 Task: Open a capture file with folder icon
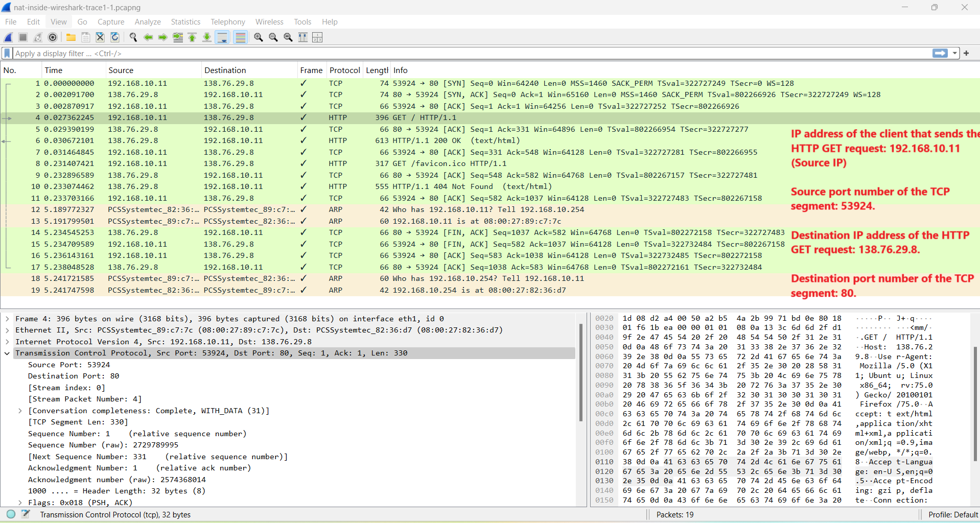pyautogui.click(x=71, y=37)
